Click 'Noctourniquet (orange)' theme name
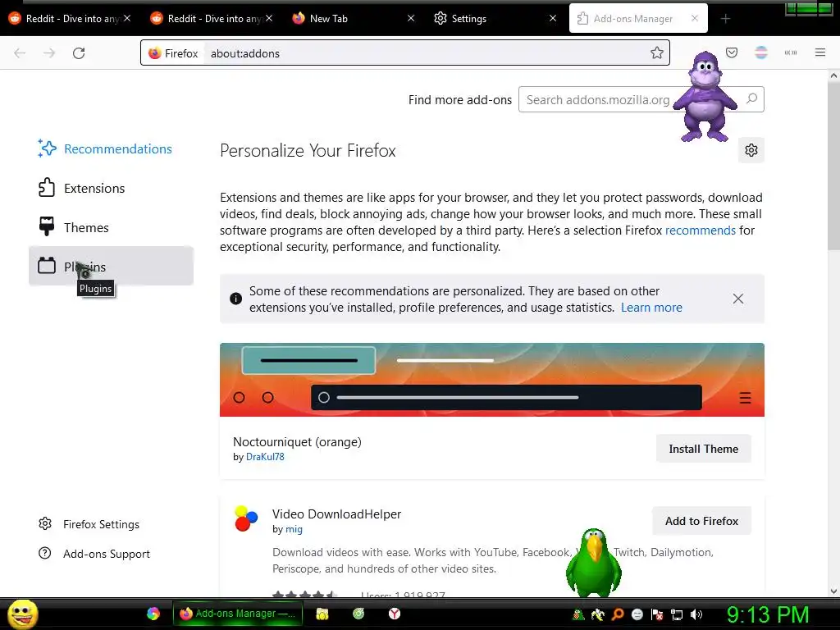This screenshot has height=630, width=840. point(297,442)
